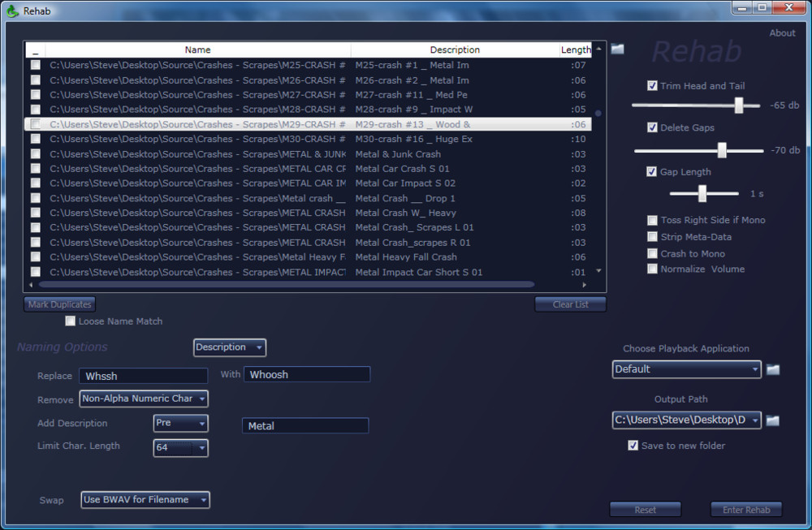812x530 pixels.
Task: Select the Metal Crash_scrapes R 01 row
Action: (308, 242)
